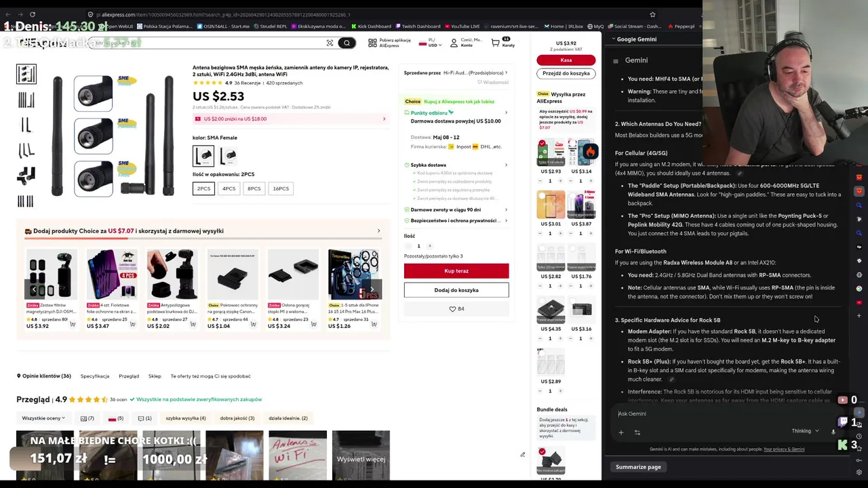Switch to the 'Przegląd' tab

coord(129,376)
